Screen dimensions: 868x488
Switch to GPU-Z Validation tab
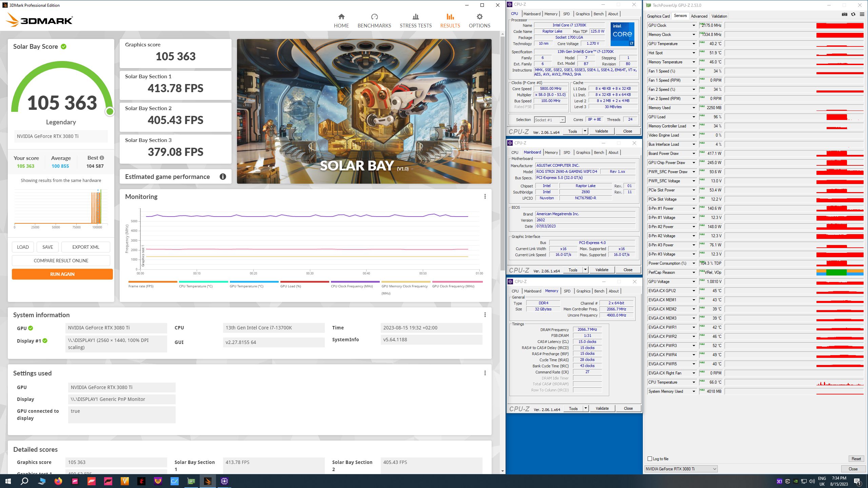[719, 16]
